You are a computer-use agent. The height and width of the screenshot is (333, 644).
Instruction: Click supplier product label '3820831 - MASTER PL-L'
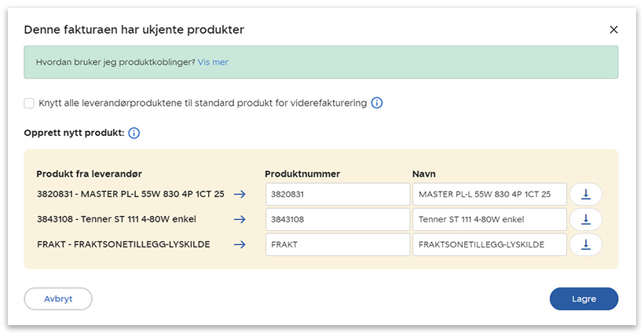point(130,194)
